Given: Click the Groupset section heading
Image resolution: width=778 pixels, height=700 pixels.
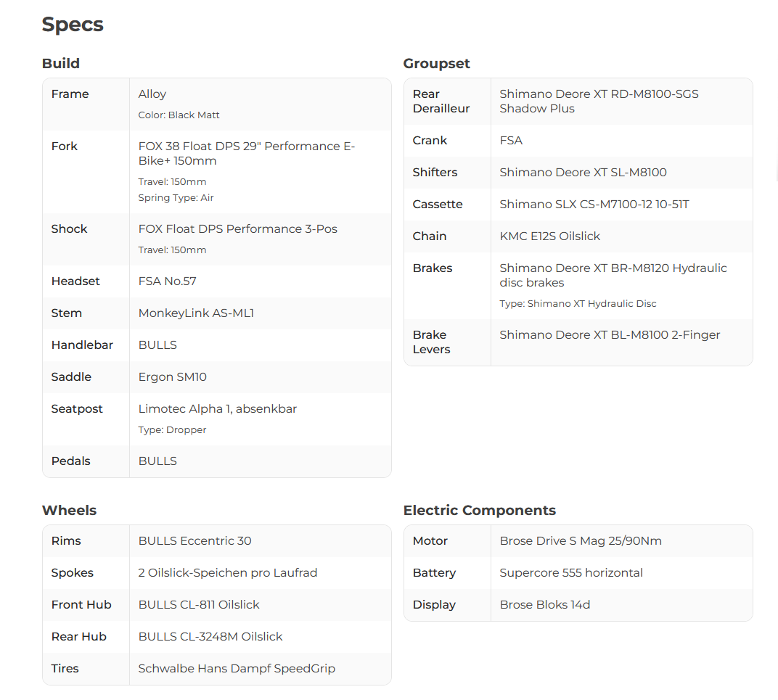Looking at the screenshot, I should click(x=436, y=64).
